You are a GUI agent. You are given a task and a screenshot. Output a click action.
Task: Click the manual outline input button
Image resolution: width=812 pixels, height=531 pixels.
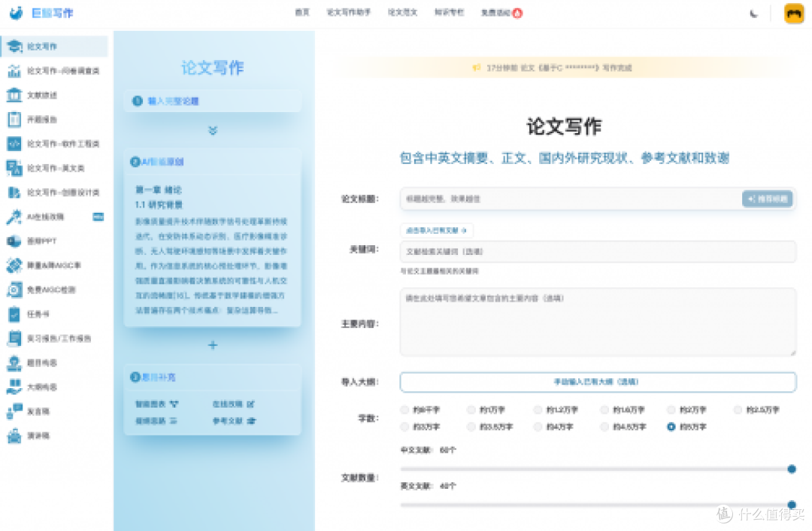pyautogui.click(x=598, y=382)
